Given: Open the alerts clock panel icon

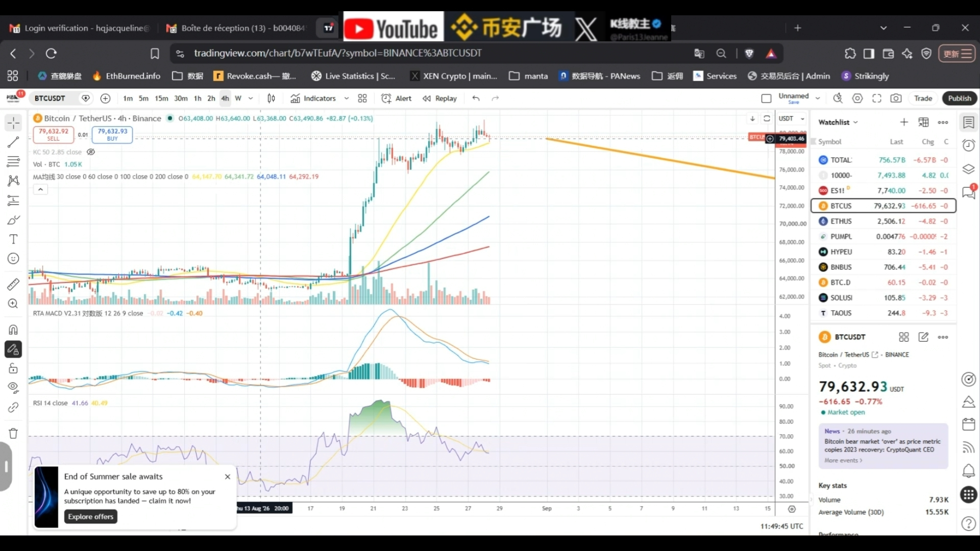Looking at the screenshot, I should click(x=968, y=145).
